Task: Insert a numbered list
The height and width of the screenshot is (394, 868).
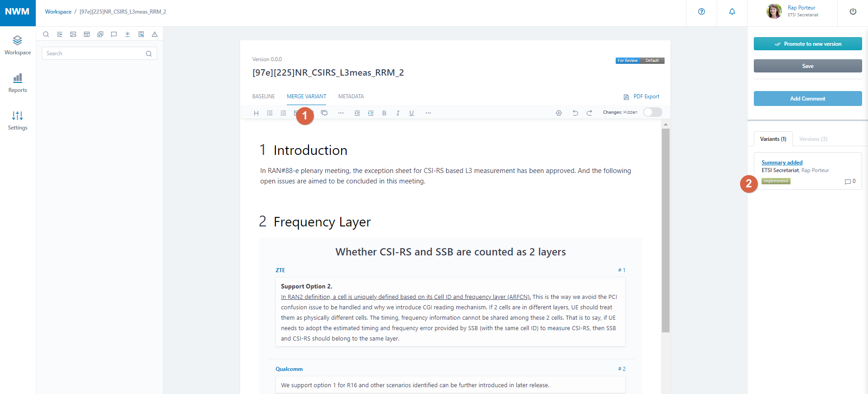Action: coord(283,113)
